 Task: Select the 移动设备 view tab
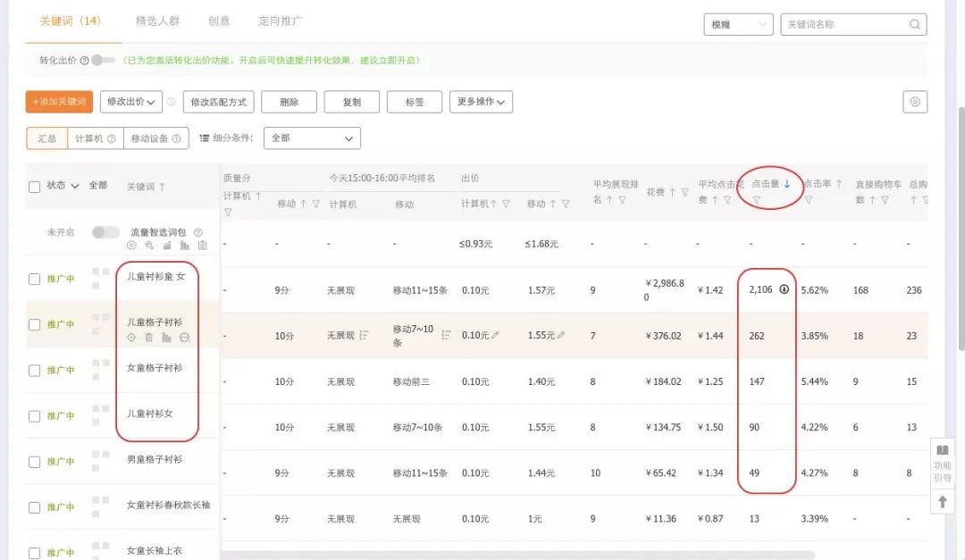(155, 138)
